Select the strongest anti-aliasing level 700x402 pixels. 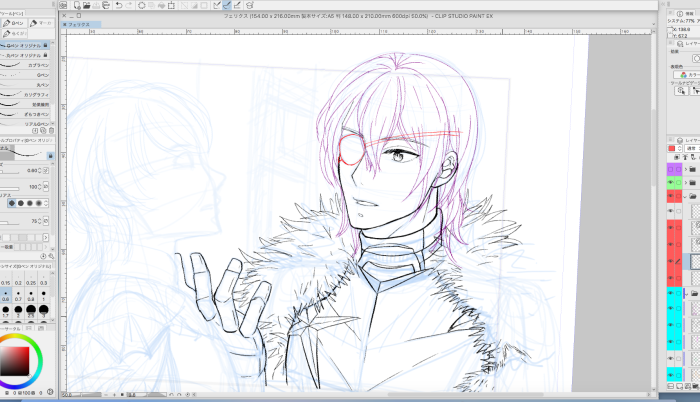(39, 203)
